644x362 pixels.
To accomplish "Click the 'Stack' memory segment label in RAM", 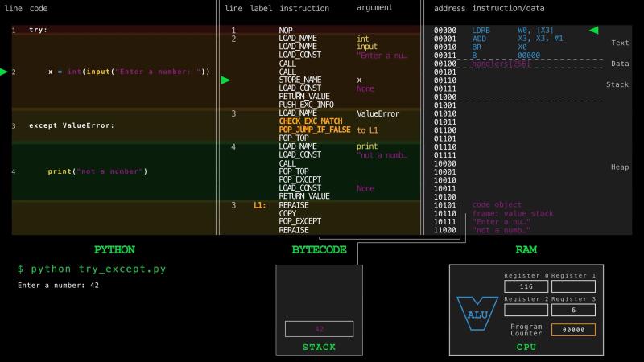I will point(617,84).
